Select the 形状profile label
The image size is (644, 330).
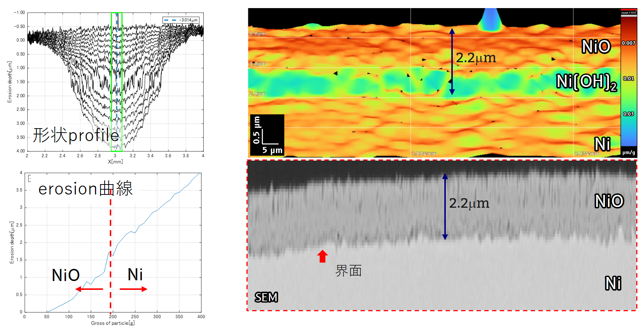(76, 135)
